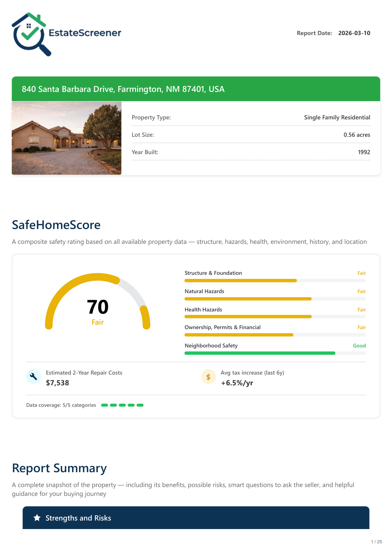Click the Report Date label

(314, 33)
